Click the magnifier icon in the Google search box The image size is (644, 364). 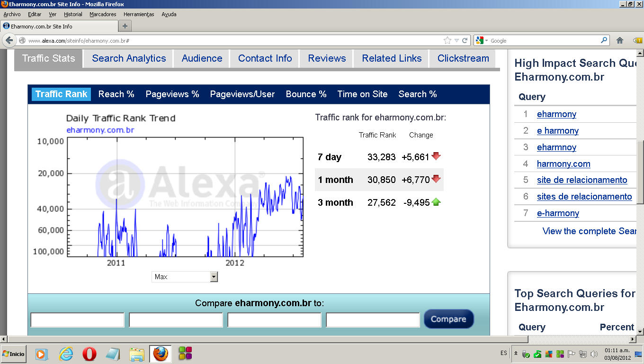604,41
